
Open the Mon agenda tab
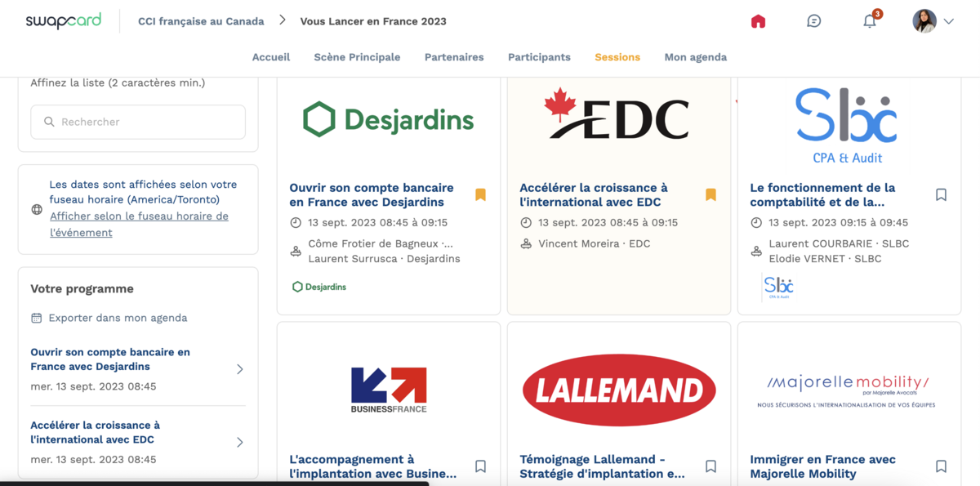(x=695, y=57)
